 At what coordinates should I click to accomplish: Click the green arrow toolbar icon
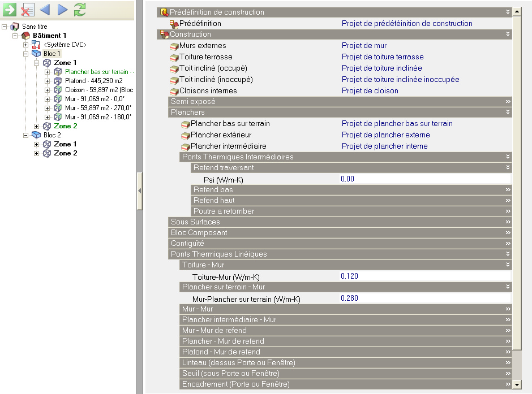(10, 9)
